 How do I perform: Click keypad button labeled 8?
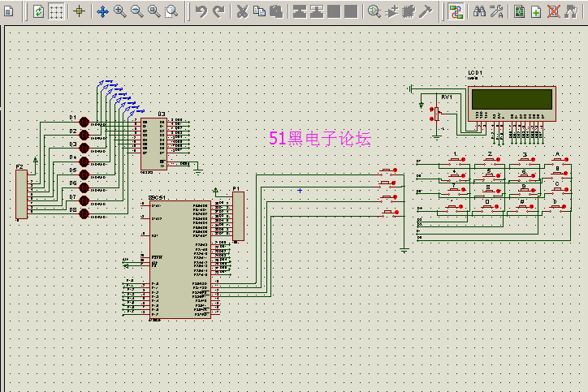tap(490, 191)
